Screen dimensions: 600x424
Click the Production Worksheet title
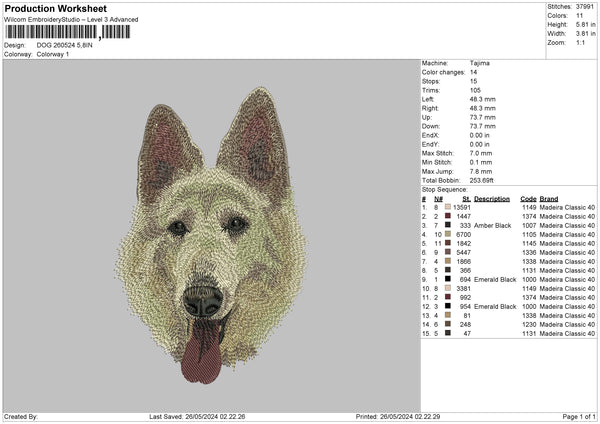pos(55,9)
